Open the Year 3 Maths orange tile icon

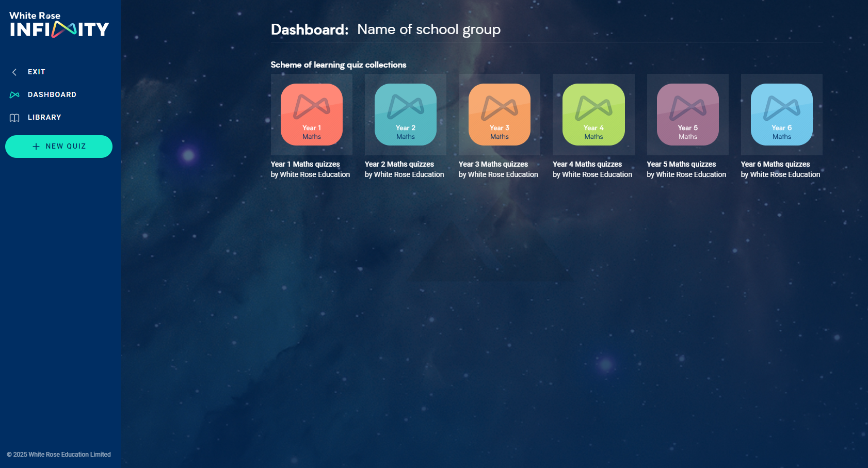click(499, 115)
